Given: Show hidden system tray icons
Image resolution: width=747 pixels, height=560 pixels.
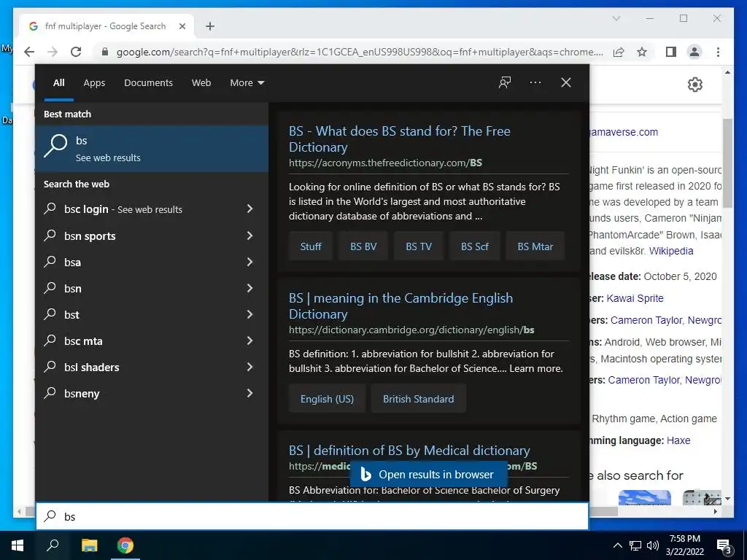Looking at the screenshot, I should (617, 545).
